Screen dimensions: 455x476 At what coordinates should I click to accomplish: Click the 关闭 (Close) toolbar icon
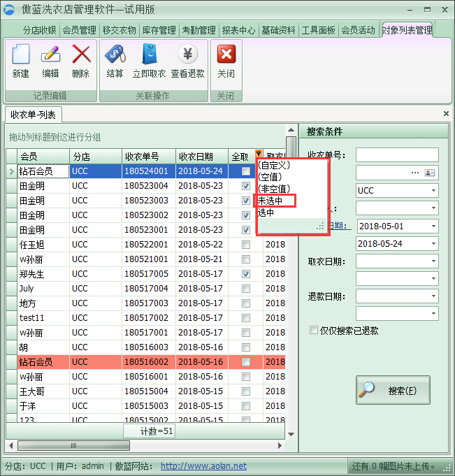pos(226,55)
